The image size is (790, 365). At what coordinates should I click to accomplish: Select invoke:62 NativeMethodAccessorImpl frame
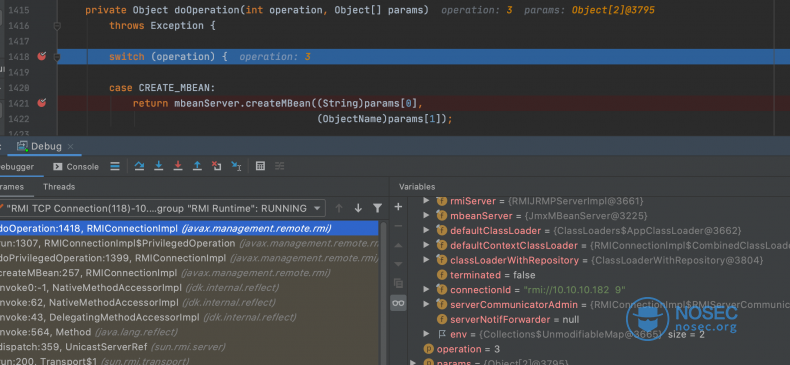coord(189,302)
